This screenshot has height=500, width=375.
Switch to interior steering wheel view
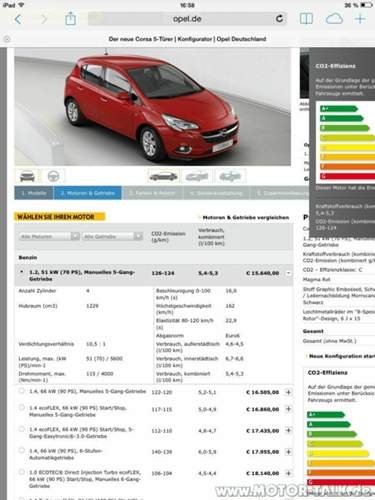(x=53, y=176)
